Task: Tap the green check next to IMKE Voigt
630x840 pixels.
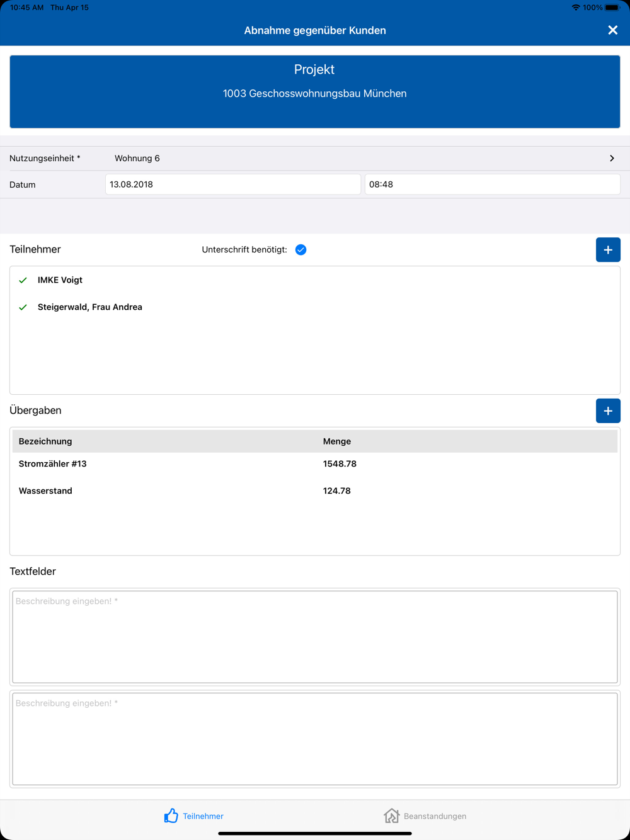Action: pyautogui.click(x=23, y=280)
